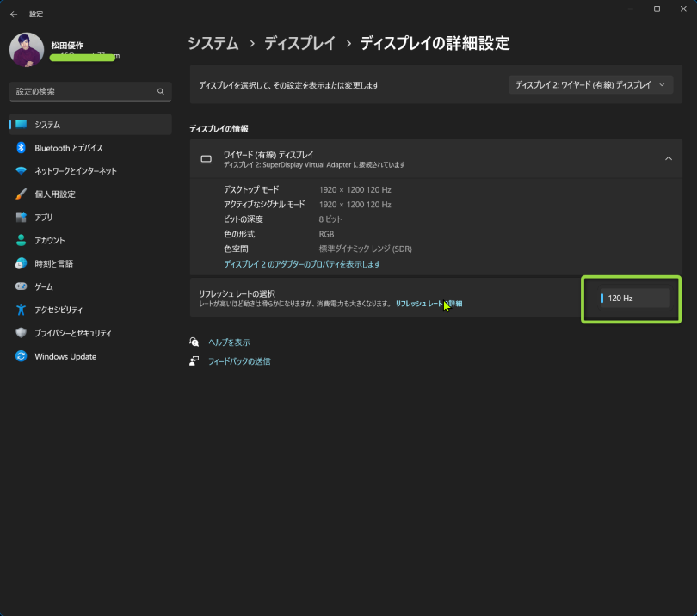Screen dimensions: 697x616
Task: Click the 松田優作 user name
Action: point(67,46)
